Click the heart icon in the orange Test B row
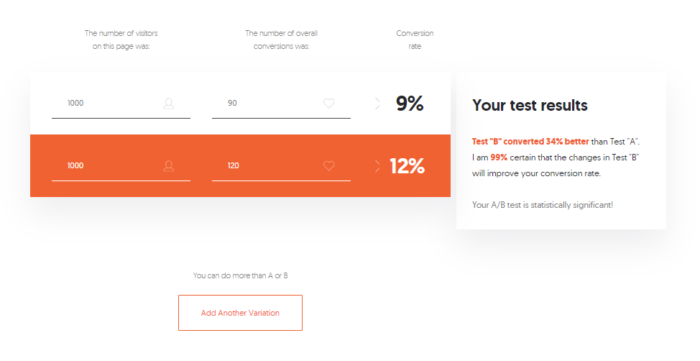The width and height of the screenshot is (700, 361). point(329,166)
